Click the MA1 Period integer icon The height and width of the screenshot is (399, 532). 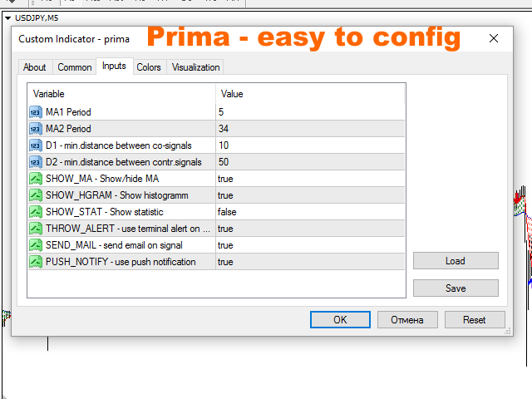click(x=36, y=112)
